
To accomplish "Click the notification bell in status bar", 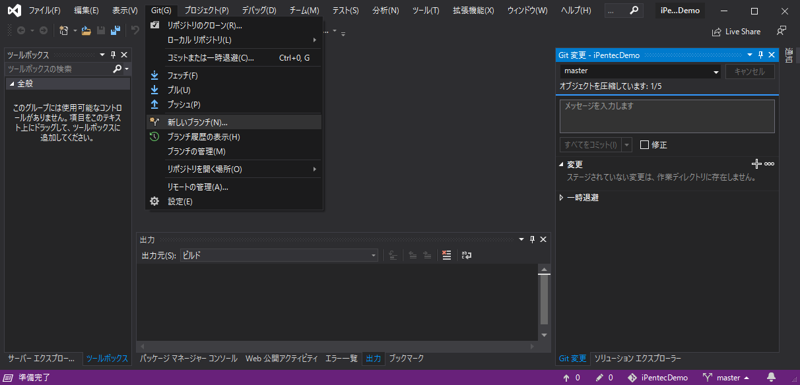I will (x=771, y=378).
